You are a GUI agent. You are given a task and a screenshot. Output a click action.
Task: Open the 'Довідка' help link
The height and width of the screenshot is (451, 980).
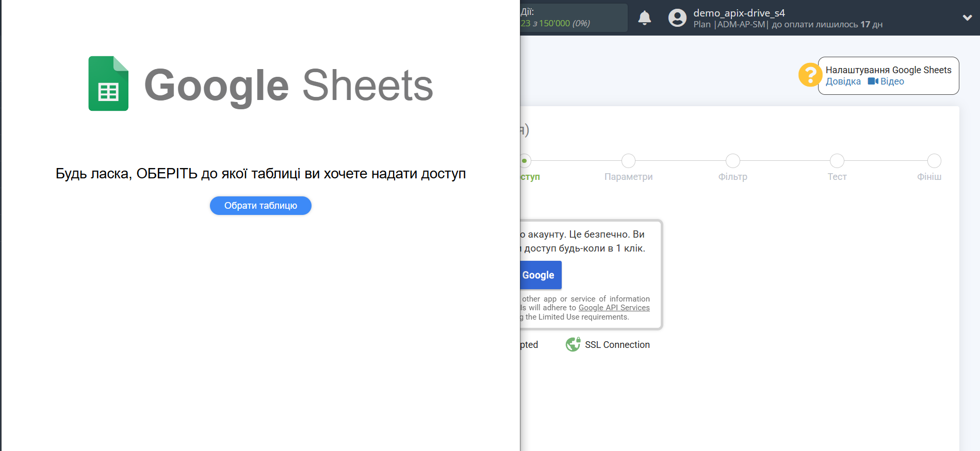pos(843,81)
